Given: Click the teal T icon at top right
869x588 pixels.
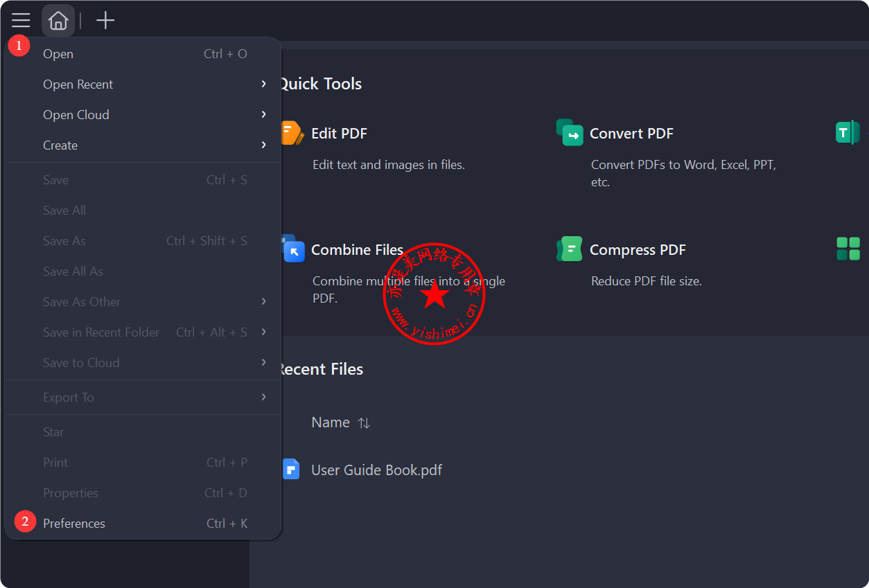Looking at the screenshot, I should 847,132.
